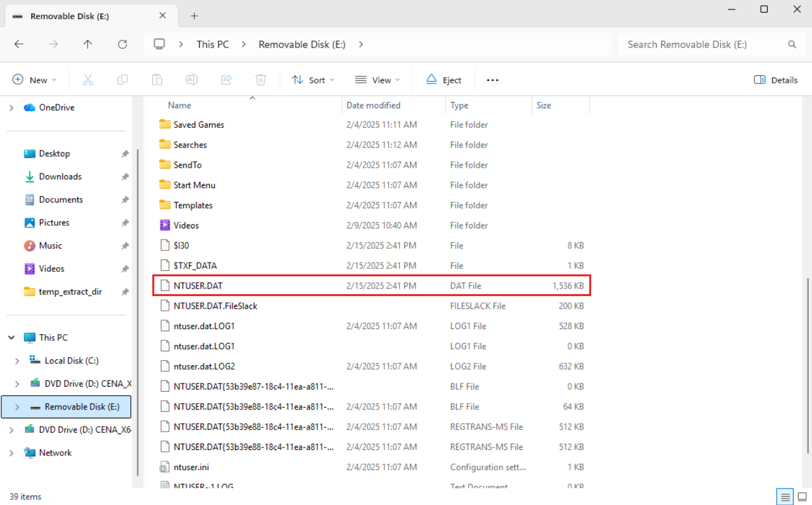Eject the removable disk

443,80
